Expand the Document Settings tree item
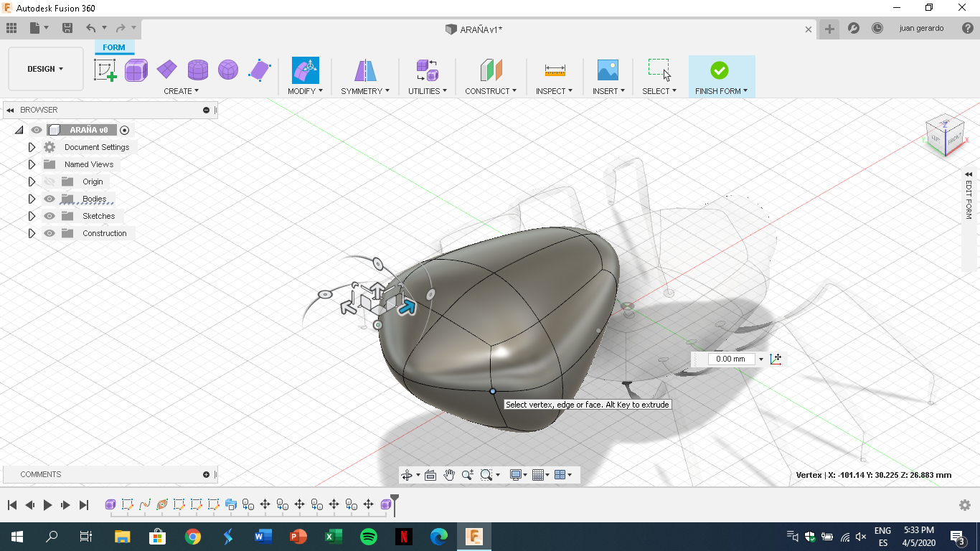The width and height of the screenshot is (980, 551). pyautogui.click(x=32, y=146)
